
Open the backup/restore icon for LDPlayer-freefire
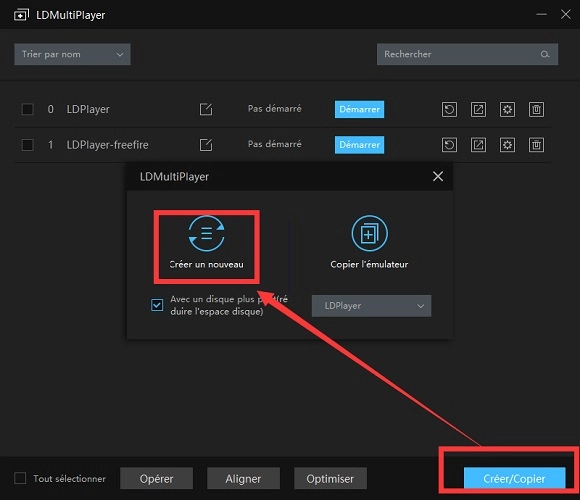(449, 145)
